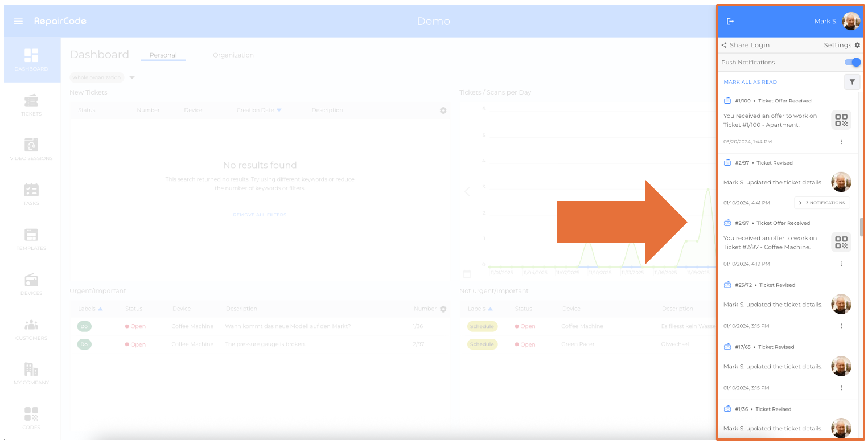868x443 pixels.
Task: Open Tickets from the sidebar
Action: click(x=31, y=105)
